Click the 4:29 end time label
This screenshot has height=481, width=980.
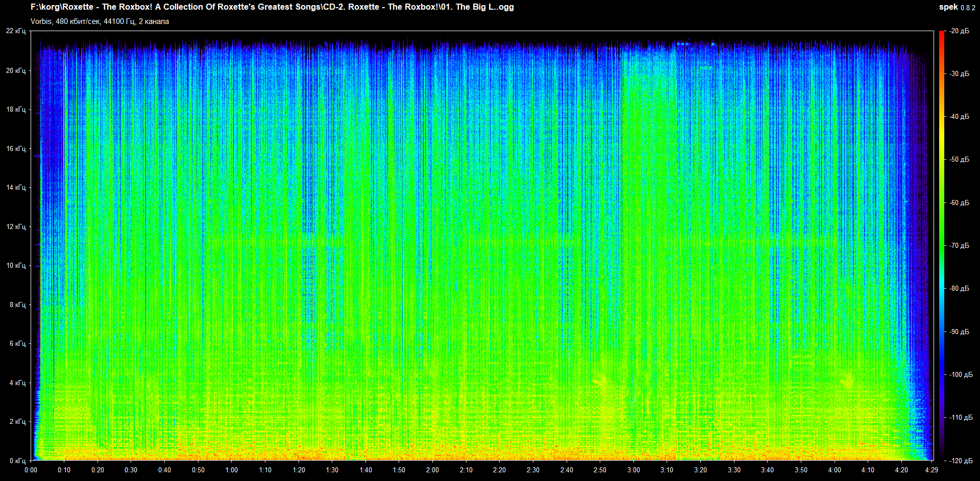coord(932,470)
